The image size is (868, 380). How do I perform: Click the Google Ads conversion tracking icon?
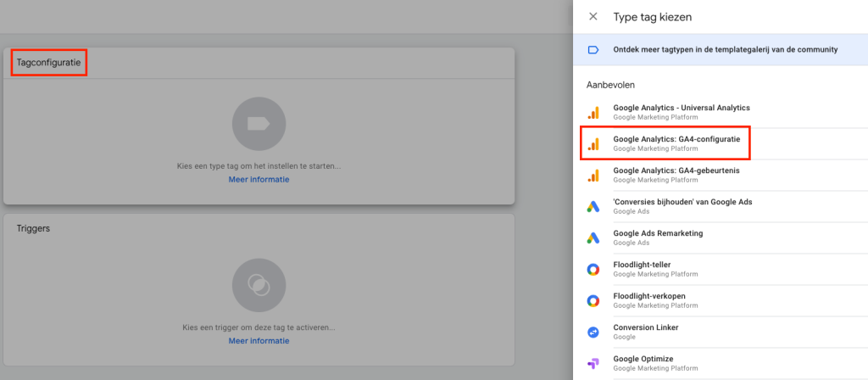tap(593, 206)
